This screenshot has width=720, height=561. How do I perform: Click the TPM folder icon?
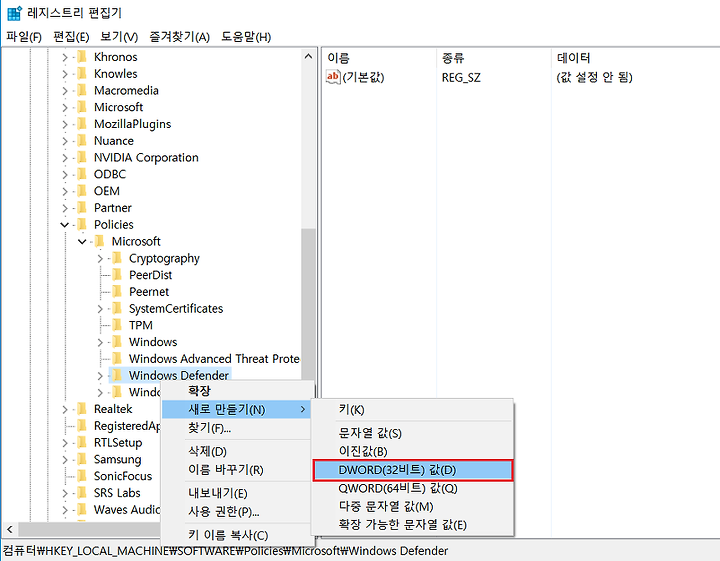[117, 325]
